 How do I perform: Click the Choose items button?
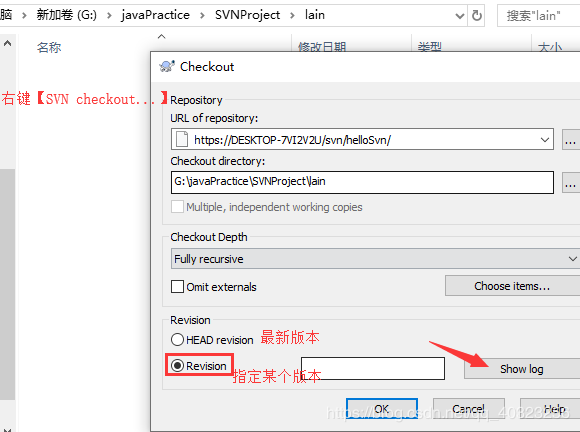pos(512,286)
